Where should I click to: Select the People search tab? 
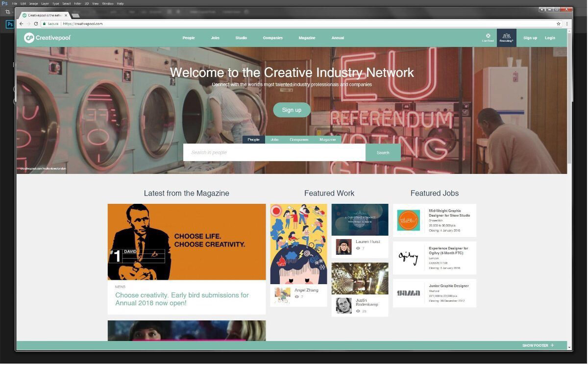(254, 140)
